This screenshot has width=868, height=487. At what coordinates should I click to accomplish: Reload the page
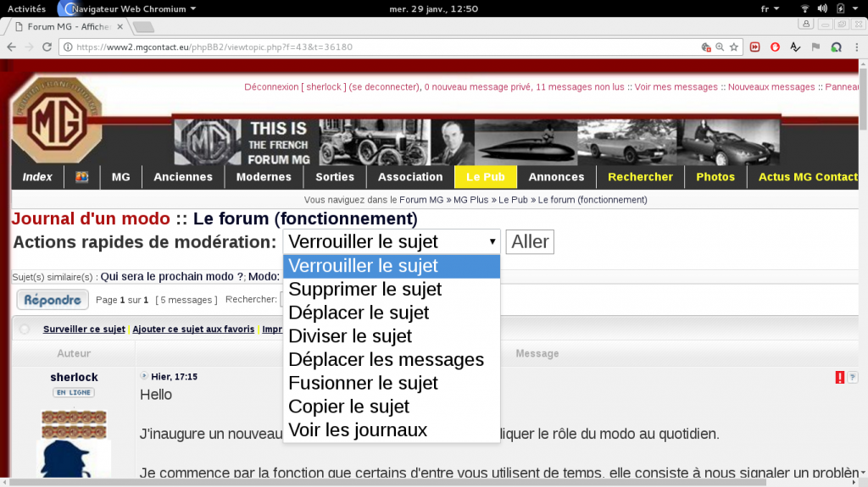coord(47,47)
